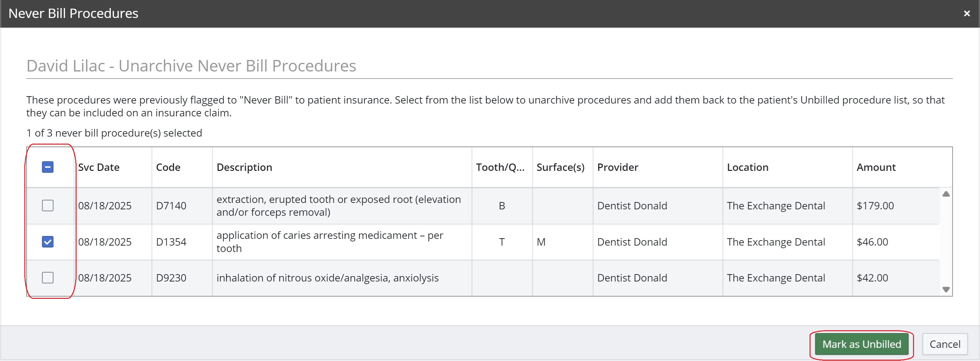Sort by Provider column header
This screenshot has height=361, width=980.
[617, 168]
